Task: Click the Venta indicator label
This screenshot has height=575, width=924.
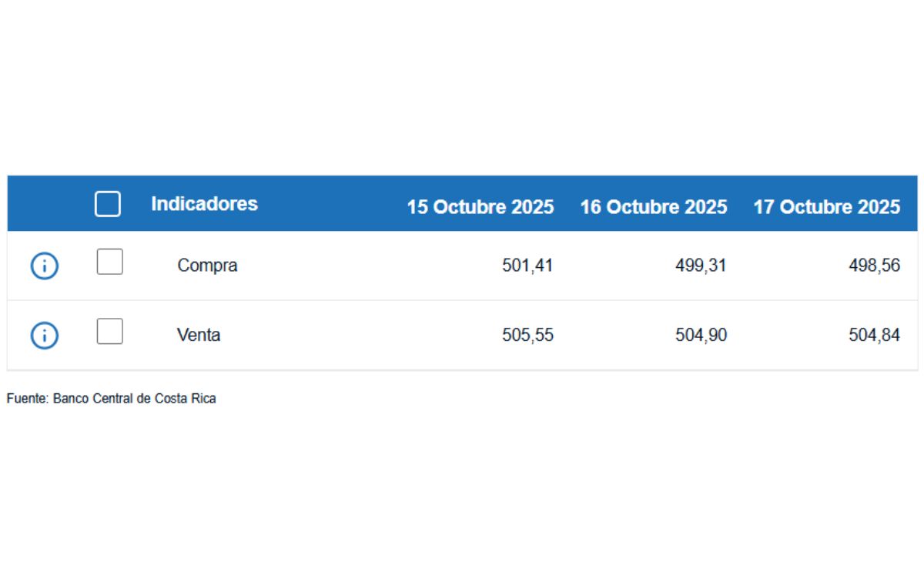Action: click(x=199, y=336)
